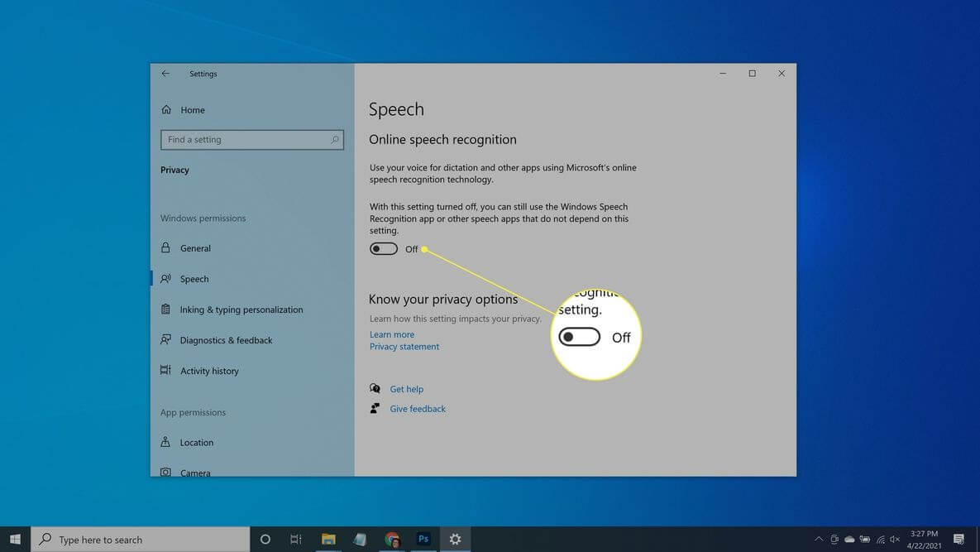This screenshot has height=552, width=980.
Task: Open Activity history page
Action: coord(208,371)
